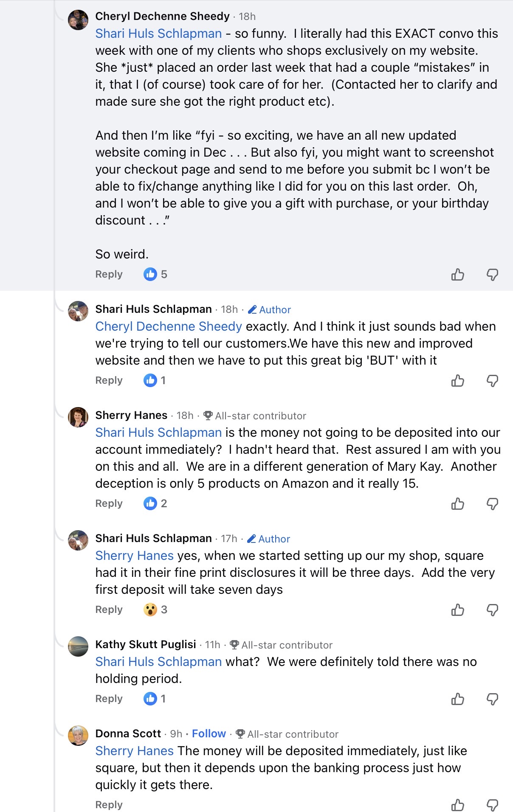Open Sherry Hanes mention in Donna's comment
Image resolution: width=513 pixels, height=812 pixels.
134,751
